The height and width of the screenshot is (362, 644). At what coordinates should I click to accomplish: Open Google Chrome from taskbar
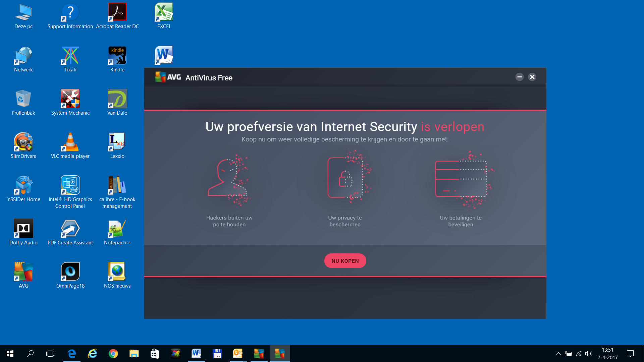[113, 354]
